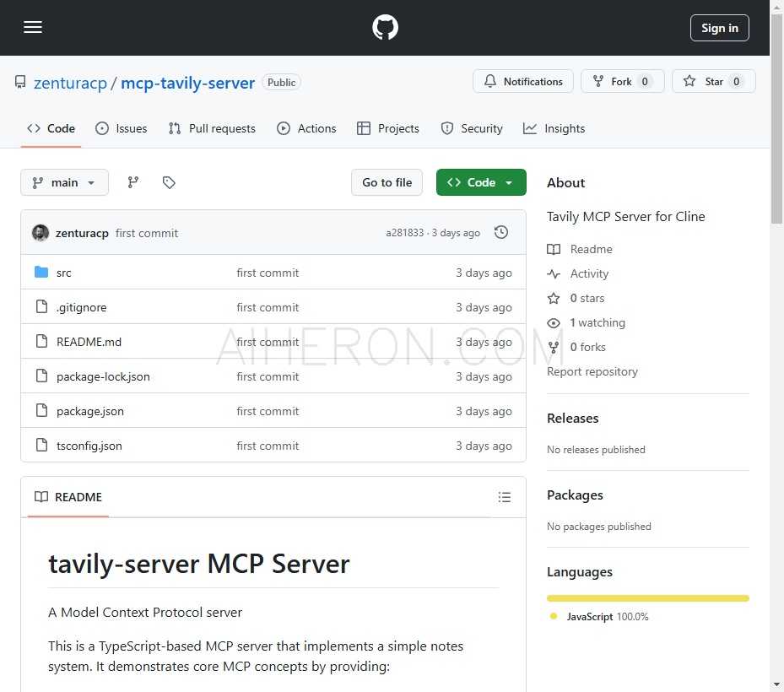View commit history via the clock icon
Image resolution: width=784 pixels, height=692 pixels.
[x=501, y=232]
